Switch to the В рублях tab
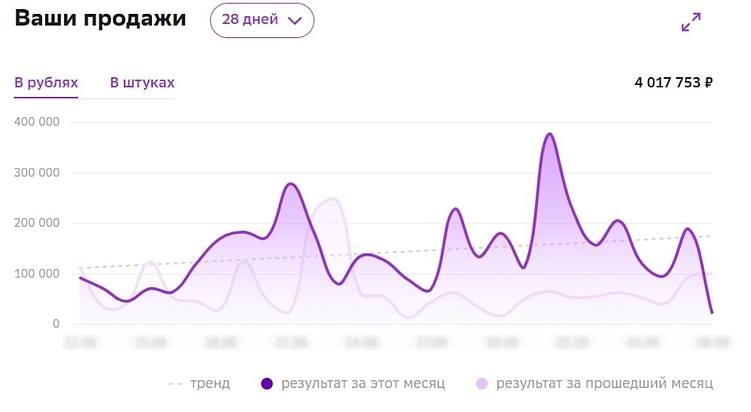The width and height of the screenshot is (751, 412). pos(46,83)
